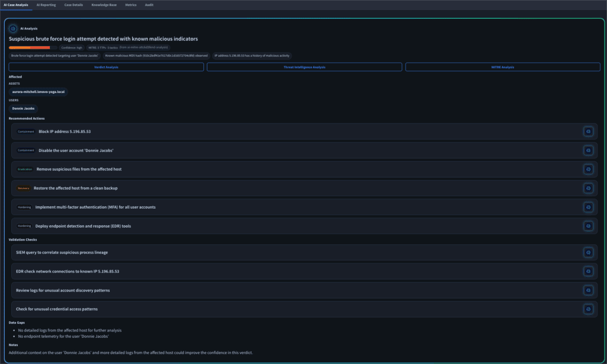
Task: Click the AI icon for 'Review logs' validation check
Action: coord(588,290)
